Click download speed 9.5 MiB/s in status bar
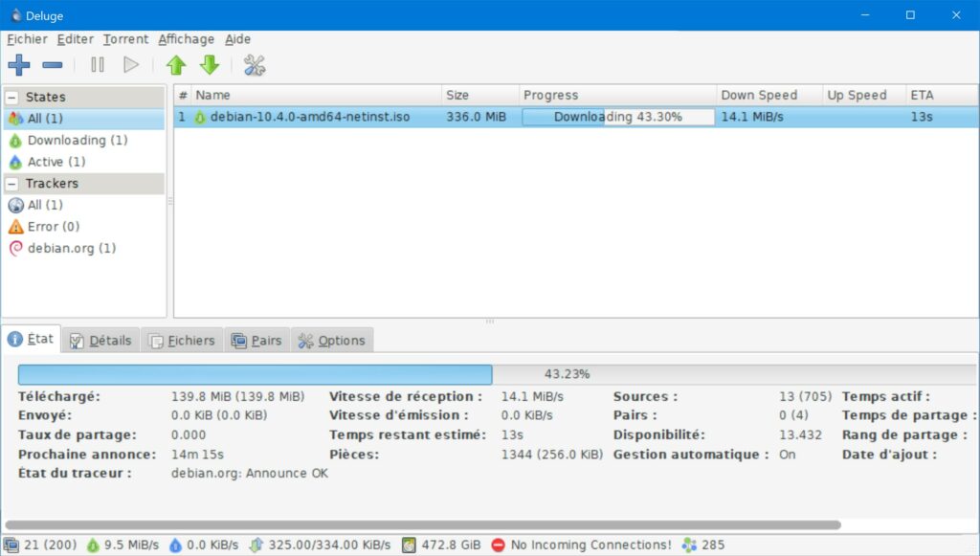980x556 pixels. (123, 545)
